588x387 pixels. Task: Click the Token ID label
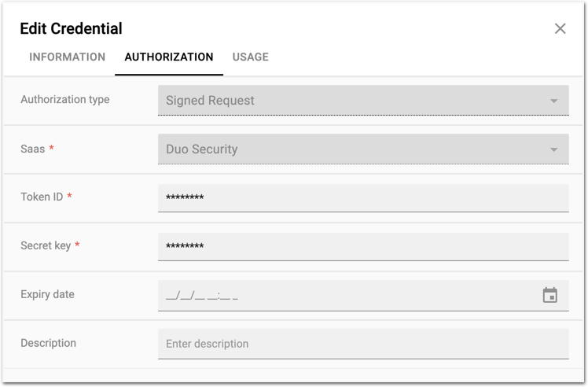tap(42, 197)
